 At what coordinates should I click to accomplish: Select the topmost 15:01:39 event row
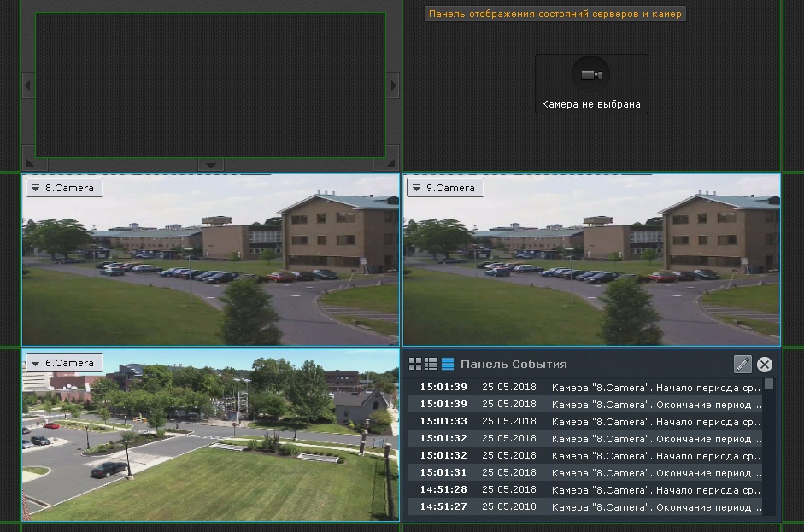click(x=590, y=387)
